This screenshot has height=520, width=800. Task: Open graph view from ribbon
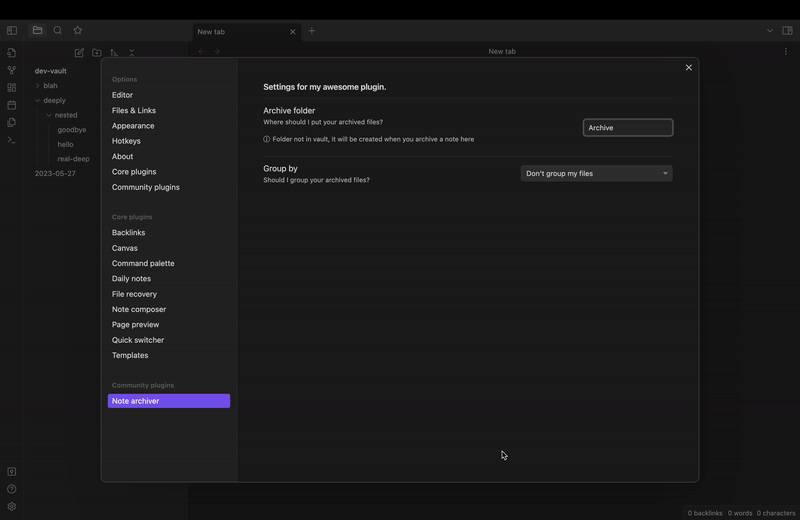(12, 70)
